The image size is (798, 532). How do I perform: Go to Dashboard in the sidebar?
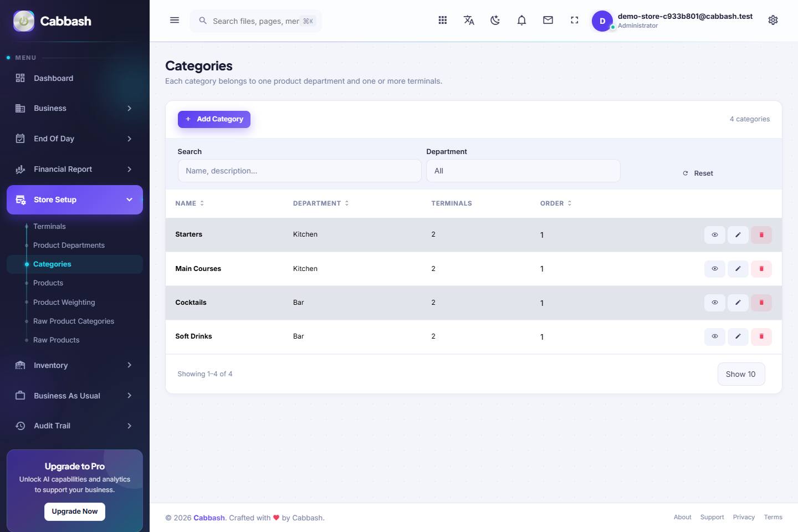pos(75,78)
